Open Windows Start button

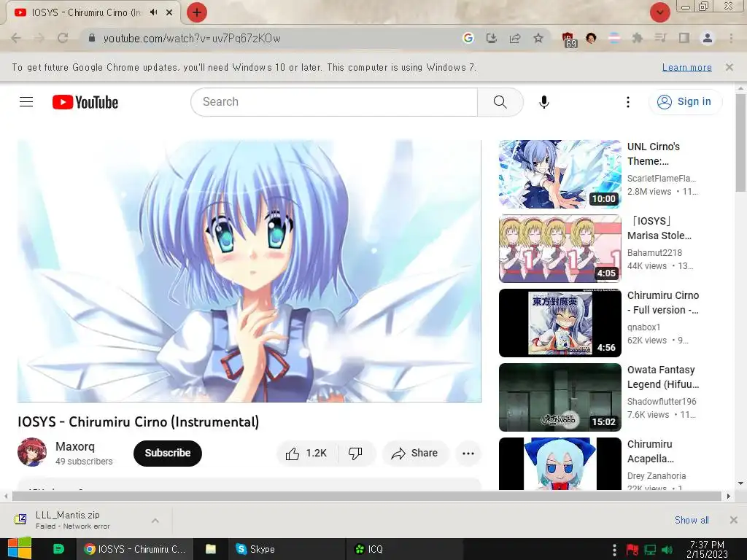20,548
